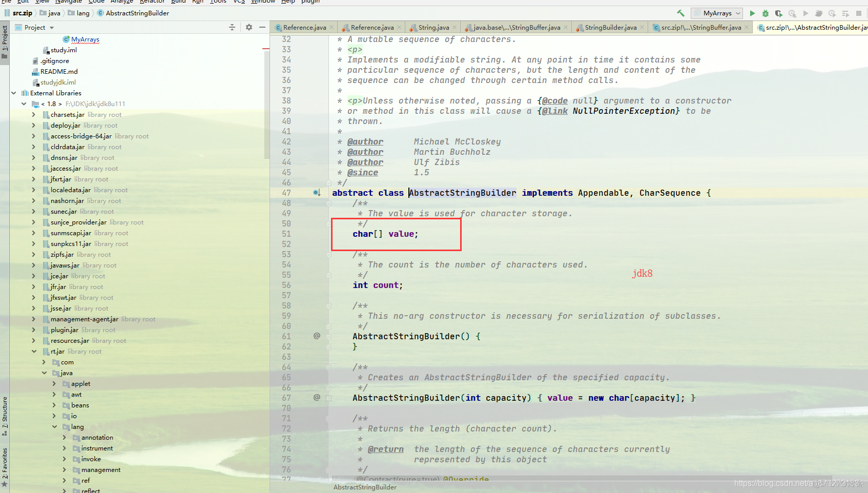
Task: Click the src.zip breadcrumb
Action: tap(18, 13)
